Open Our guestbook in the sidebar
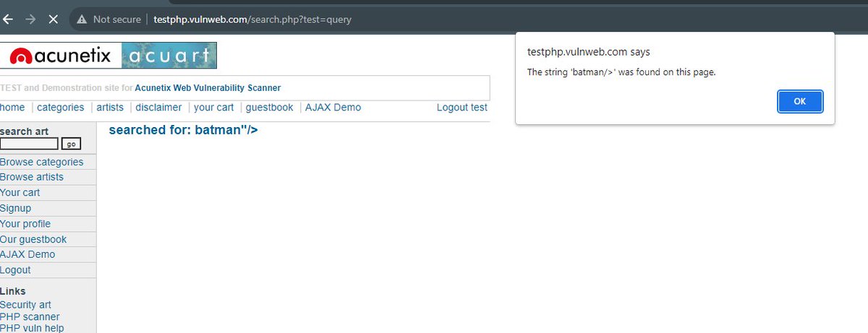Image resolution: width=868 pixels, height=333 pixels. click(x=33, y=239)
